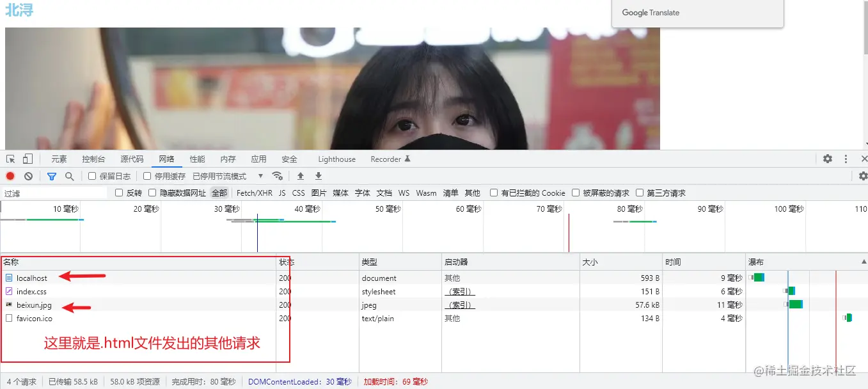This screenshot has width=868, height=389.
Task: Switch to the 源代码 tab
Action: [132, 159]
